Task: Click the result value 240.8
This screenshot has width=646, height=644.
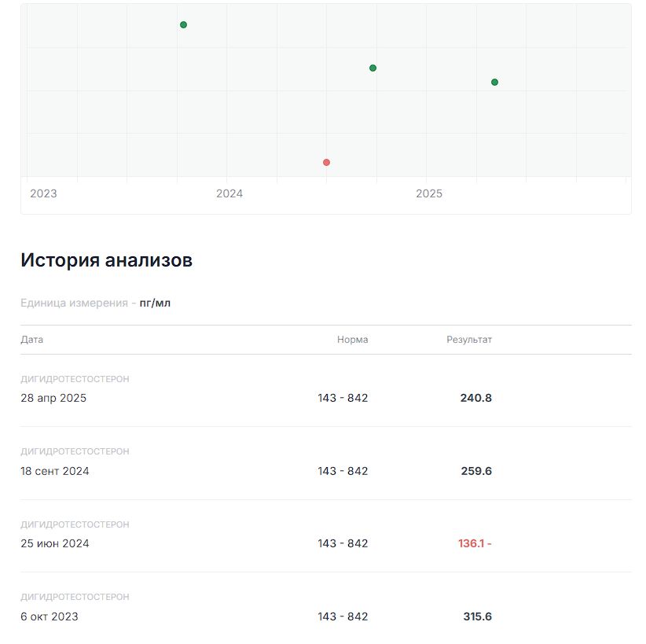Action: (475, 398)
